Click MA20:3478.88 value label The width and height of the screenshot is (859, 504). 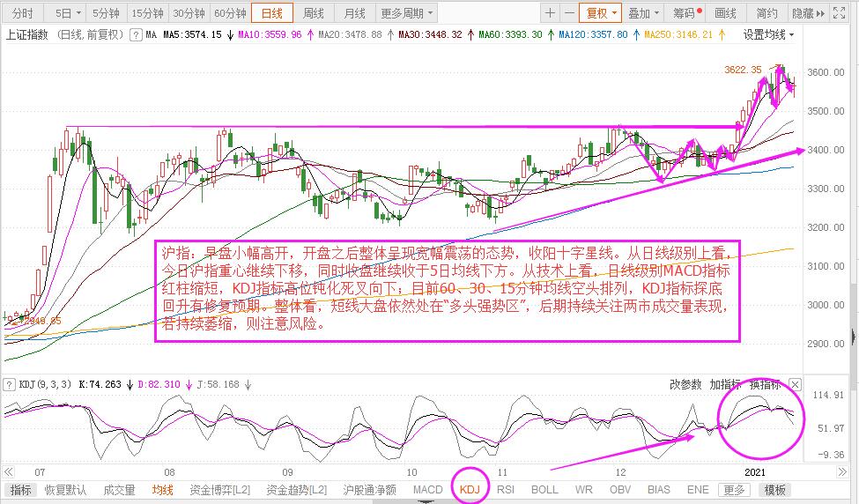click(x=350, y=35)
